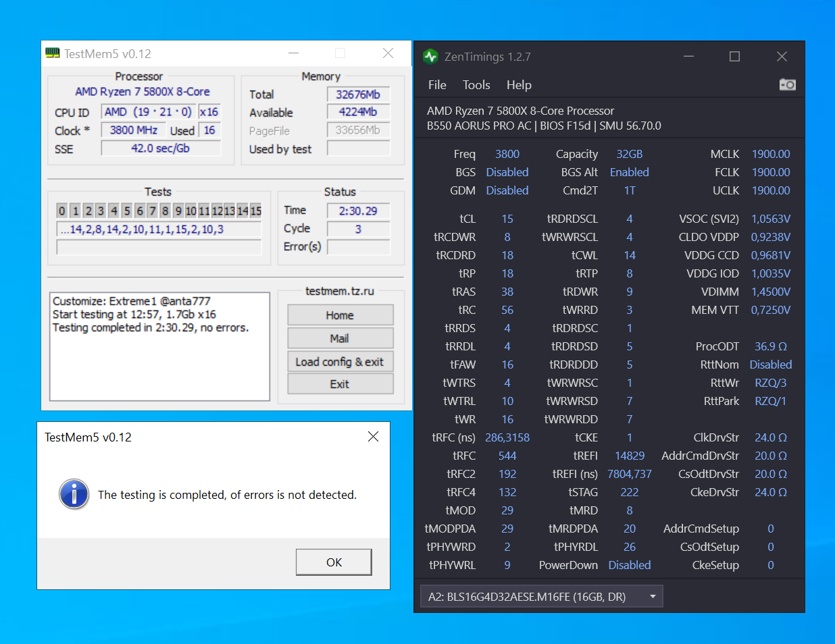
Task: Click the Exit button in TestMem5
Action: point(340,384)
